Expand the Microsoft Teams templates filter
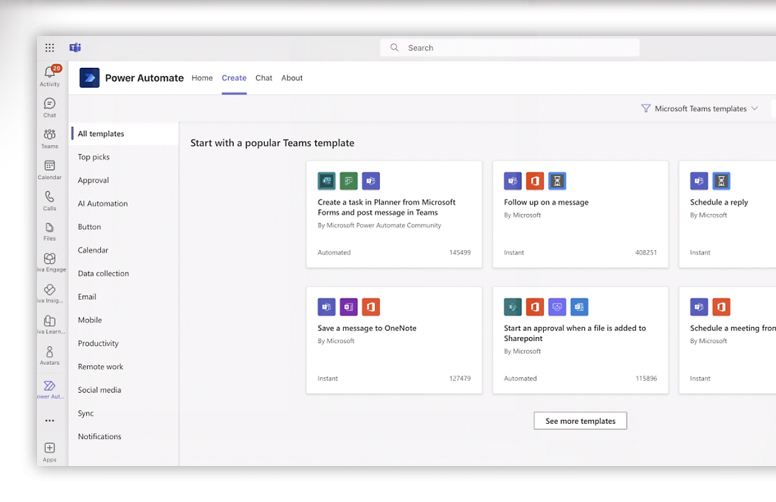This screenshot has height=502, width=776. [700, 108]
